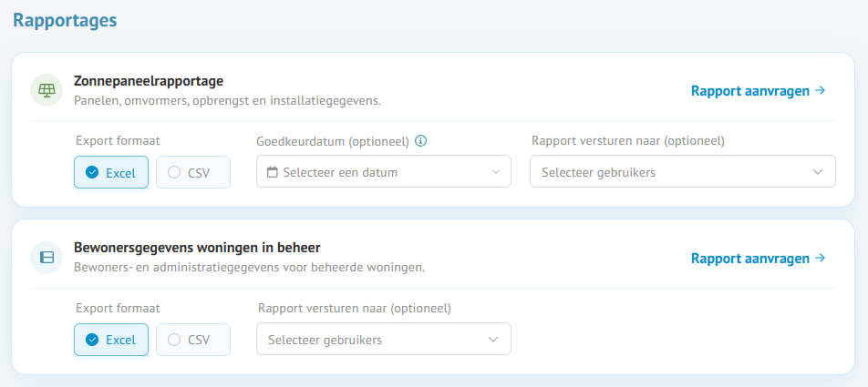Request the Bewonersgegevens woningen in beheer report

(758, 259)
